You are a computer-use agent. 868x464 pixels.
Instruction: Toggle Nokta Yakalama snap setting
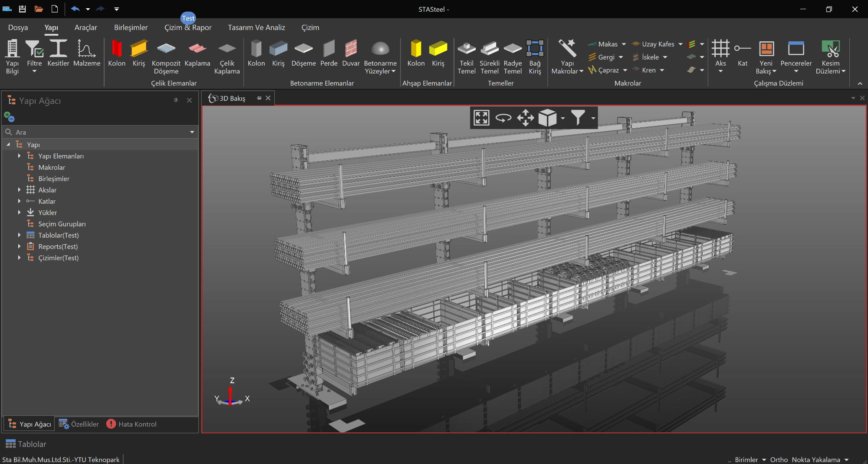(x=815, y=460)
